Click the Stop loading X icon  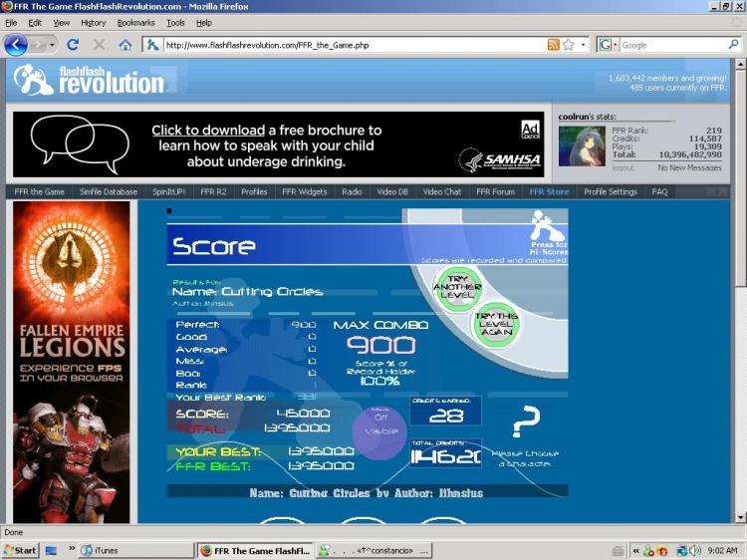tap(99, 45)
